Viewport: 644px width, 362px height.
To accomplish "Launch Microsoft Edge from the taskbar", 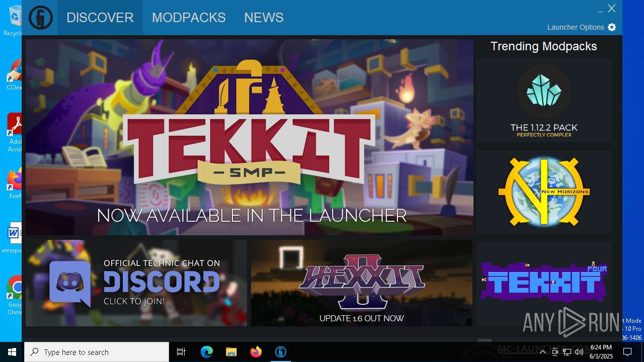I will 207,352.
